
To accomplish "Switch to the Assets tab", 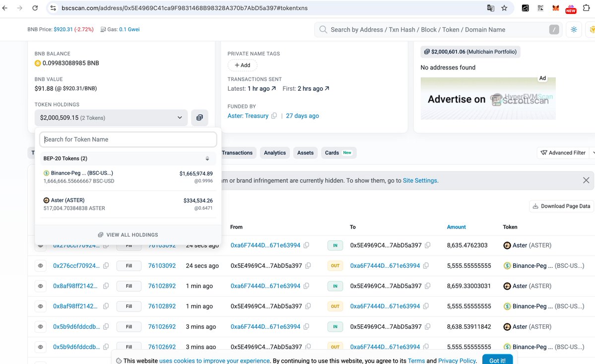I will coord(306,153).
